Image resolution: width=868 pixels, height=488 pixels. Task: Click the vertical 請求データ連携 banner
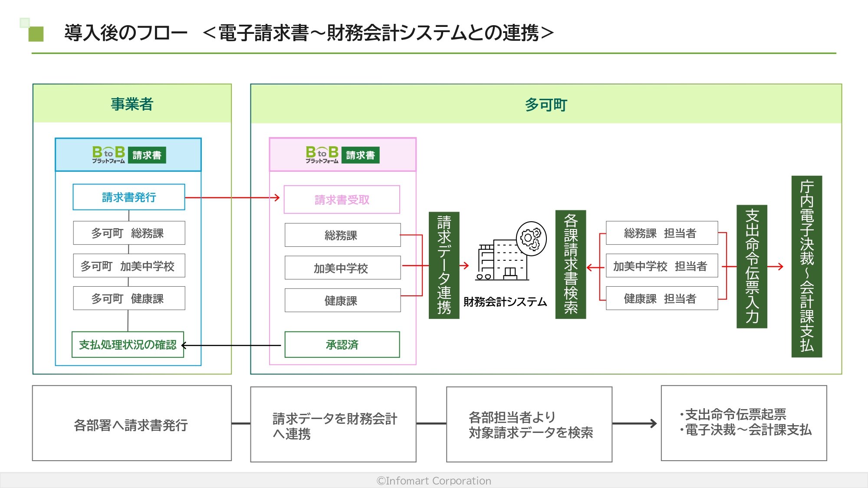444,265
